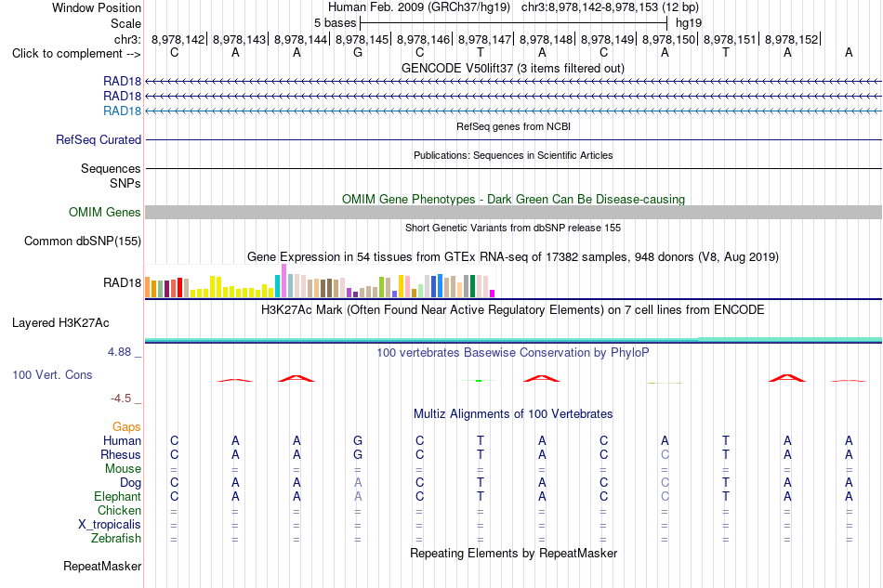Select the Human species label

coord(122,440)
